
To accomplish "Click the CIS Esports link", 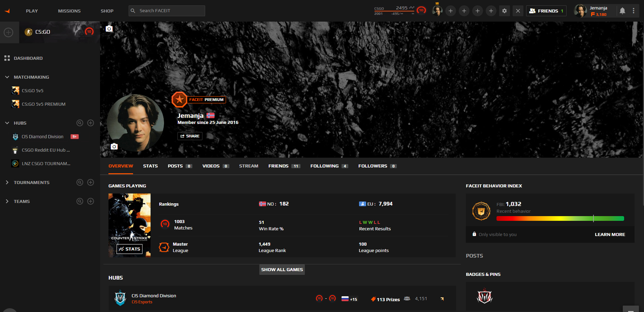I will point(142,302).
